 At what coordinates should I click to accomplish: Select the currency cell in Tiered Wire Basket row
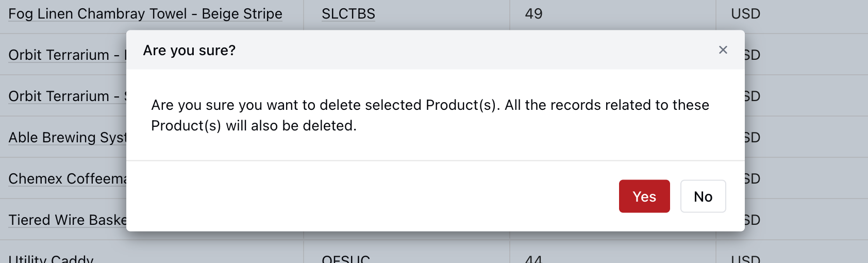tap(807, 220)
